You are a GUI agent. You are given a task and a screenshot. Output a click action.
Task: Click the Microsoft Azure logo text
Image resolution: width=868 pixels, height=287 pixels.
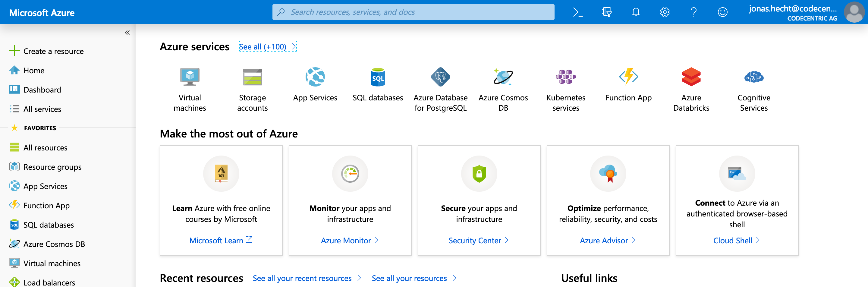[42, 13]
